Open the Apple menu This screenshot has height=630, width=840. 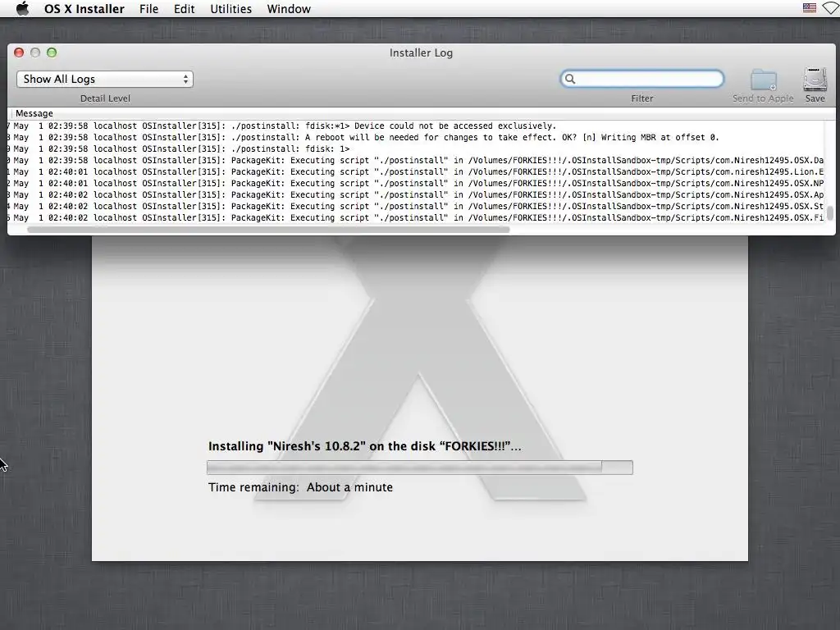pyautogui.click(x=22, y=8)
